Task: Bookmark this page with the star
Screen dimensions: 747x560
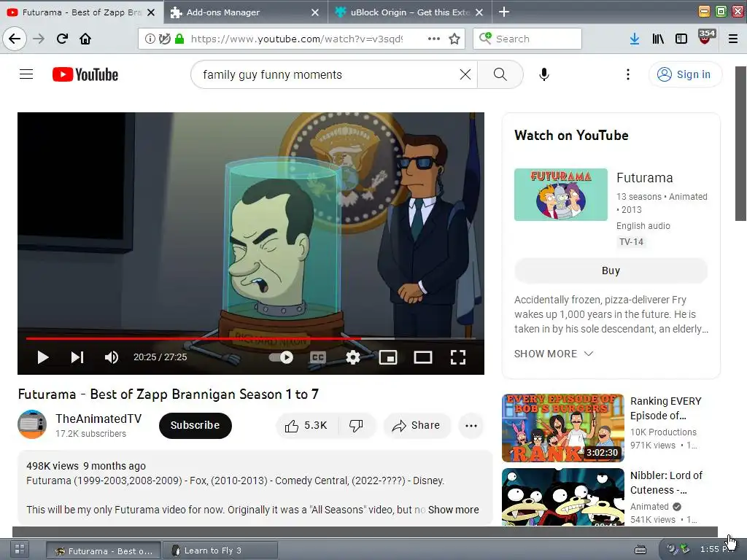Action: [454, 39]
